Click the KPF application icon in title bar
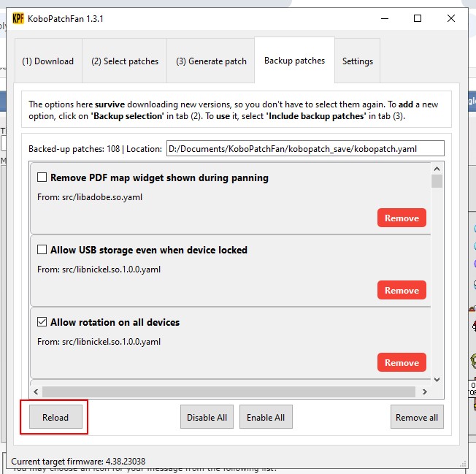 pyautogui.click(x=18, y=18)
